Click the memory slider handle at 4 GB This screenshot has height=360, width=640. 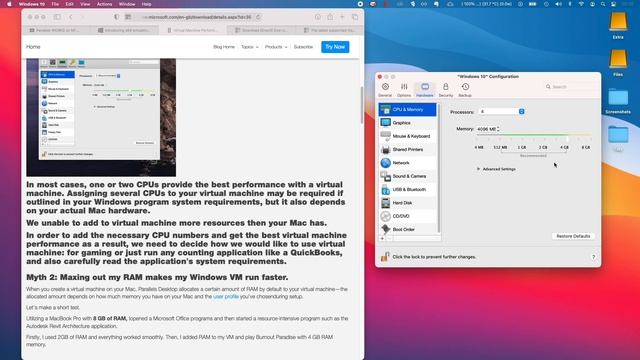click(567, 139)
